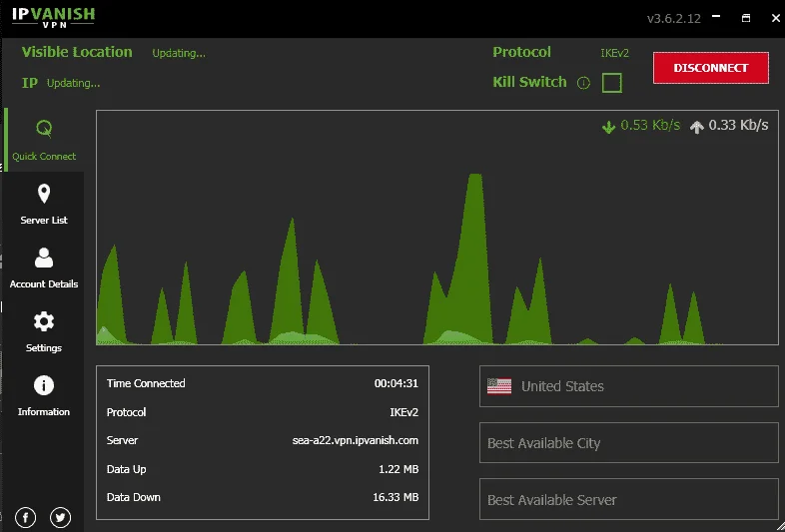
Task: Maximize the IPVanish window
Action: [746, 18]
